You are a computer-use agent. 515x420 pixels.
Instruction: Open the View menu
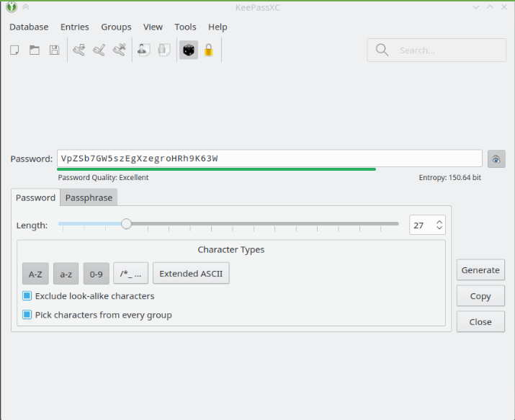click(153, 27)
